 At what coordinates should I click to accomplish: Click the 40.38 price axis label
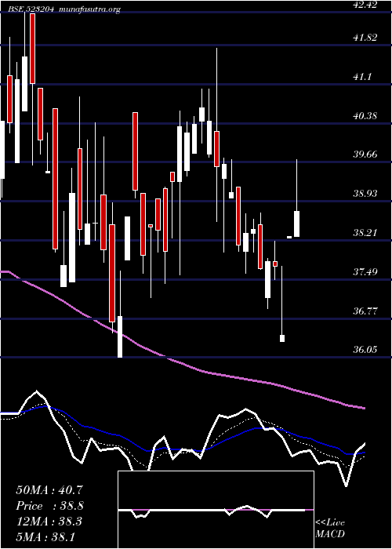[365, 115]
